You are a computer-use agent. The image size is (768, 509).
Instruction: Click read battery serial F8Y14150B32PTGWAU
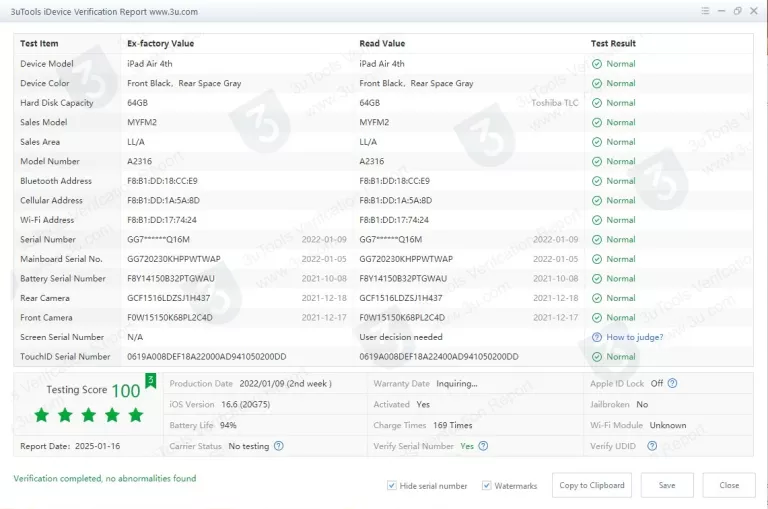click(x=403, y=279)
